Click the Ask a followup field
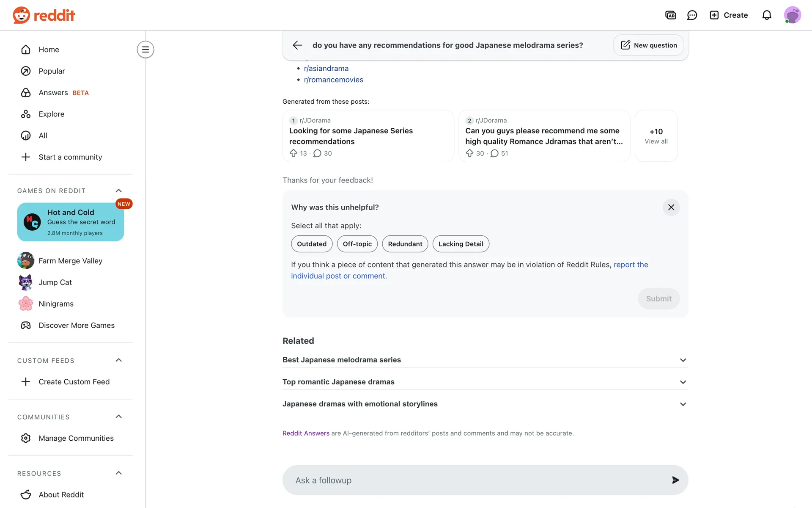 pos(474,480)
